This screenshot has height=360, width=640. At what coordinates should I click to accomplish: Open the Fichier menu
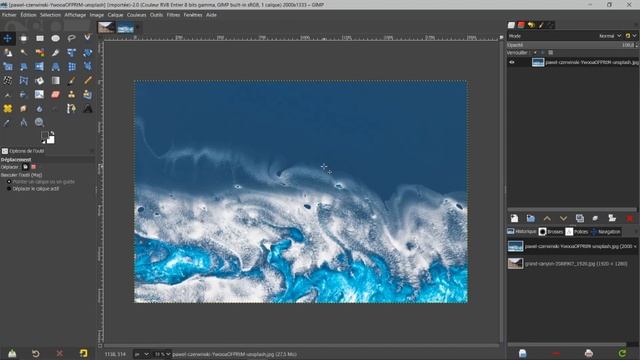coord(9,15)
